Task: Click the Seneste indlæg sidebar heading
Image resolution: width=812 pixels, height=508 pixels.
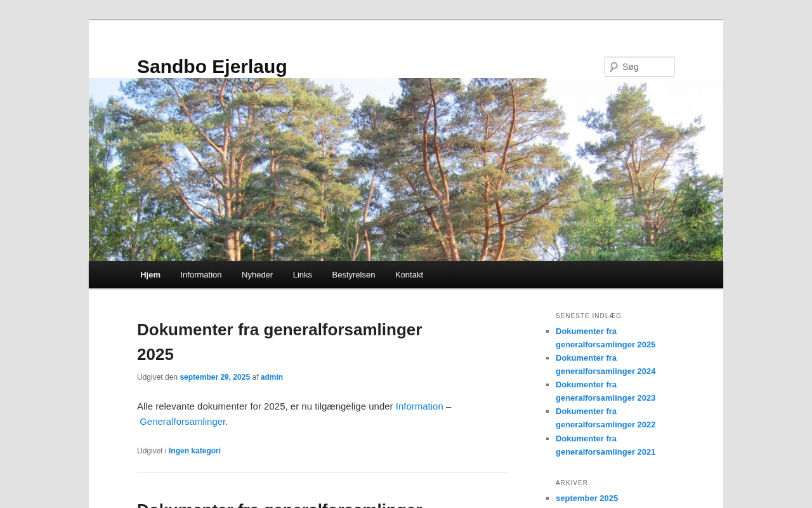Action: (589, 316)
